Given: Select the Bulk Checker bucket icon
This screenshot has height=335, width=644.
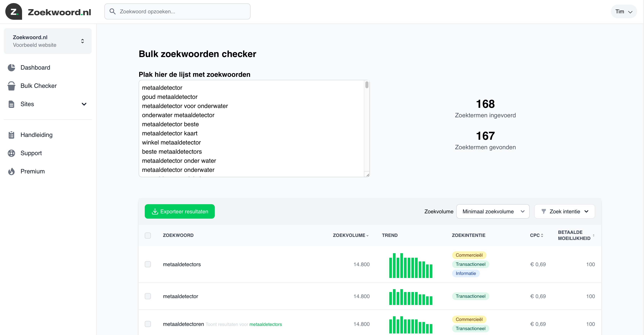Looking at the screenshot, I should (x=11, y=86).
